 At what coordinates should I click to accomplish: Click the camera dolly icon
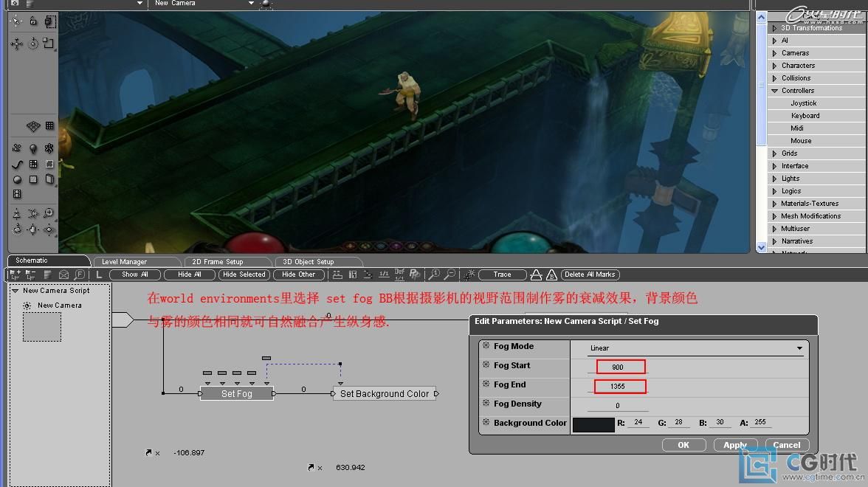click(16, 214)
